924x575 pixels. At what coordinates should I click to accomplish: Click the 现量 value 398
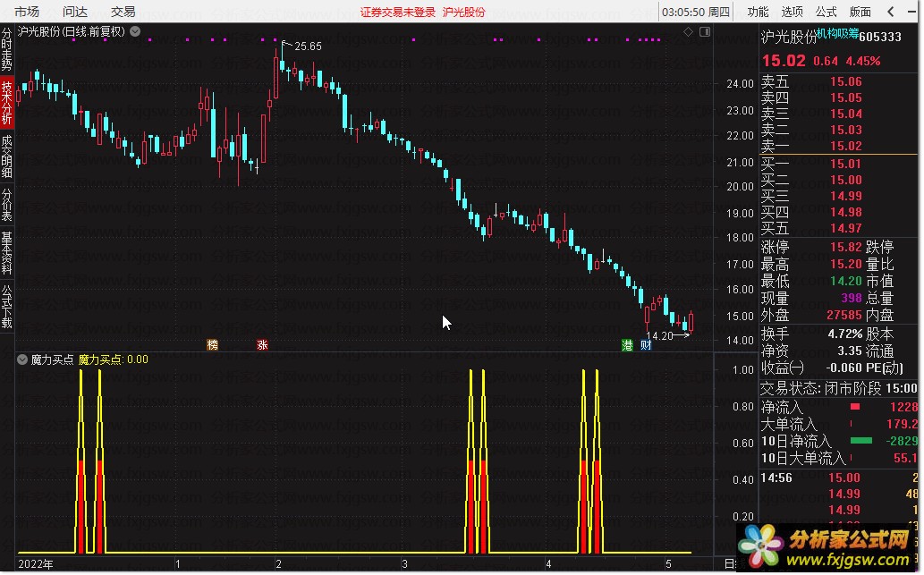pos(852,298)
